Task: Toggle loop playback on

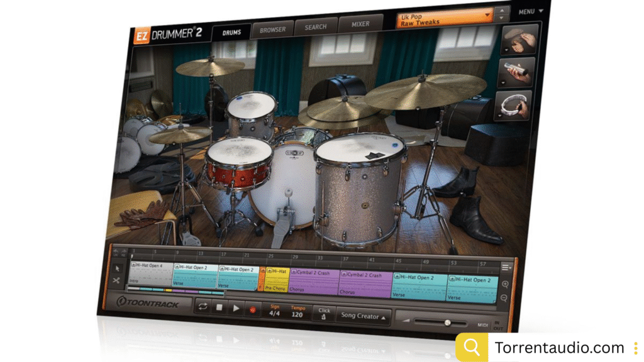Action: coord(203,307)
